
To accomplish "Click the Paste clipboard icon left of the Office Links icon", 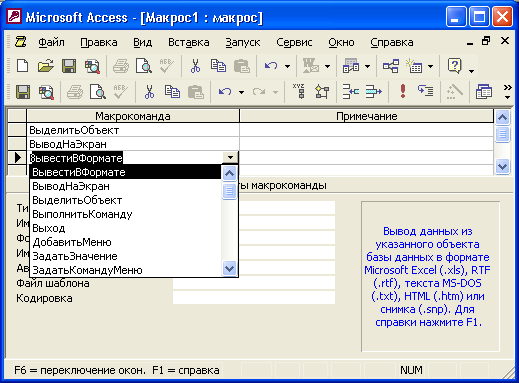I will tap(242, 66).
